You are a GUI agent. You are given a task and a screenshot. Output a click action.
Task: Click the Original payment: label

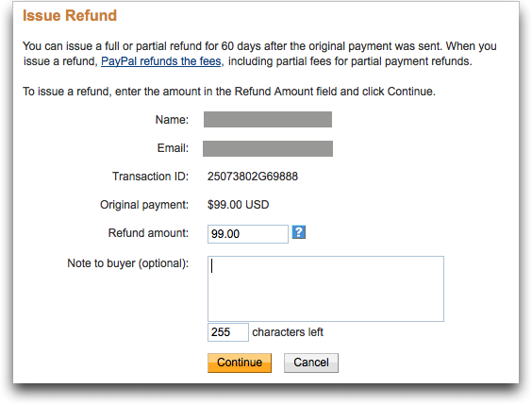tap(144, 205)
